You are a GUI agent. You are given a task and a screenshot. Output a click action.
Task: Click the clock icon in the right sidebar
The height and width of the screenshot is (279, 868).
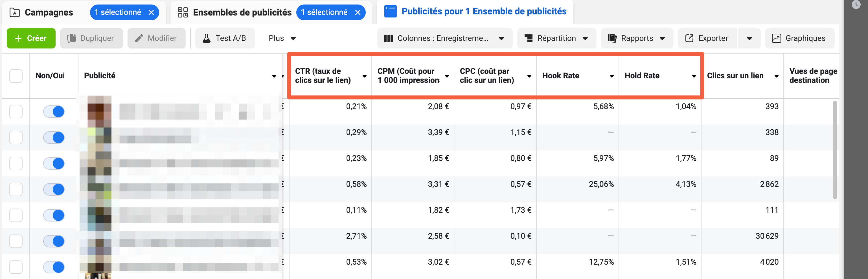[x=856, y=5]
